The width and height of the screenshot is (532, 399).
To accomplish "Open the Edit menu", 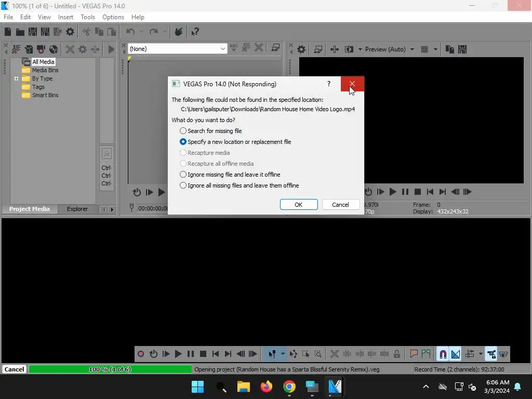I will (25, 17).
